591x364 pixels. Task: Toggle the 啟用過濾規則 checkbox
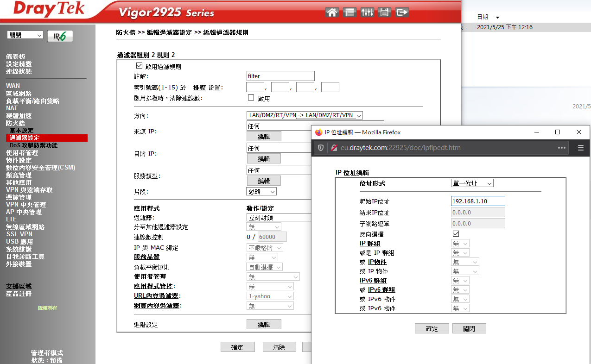[x=140, y=66]
